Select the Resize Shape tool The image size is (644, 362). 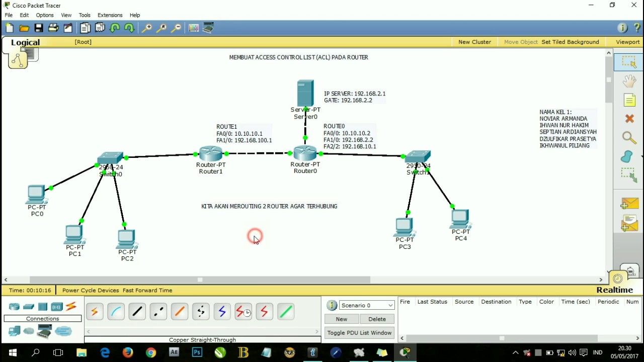point(629,174)
